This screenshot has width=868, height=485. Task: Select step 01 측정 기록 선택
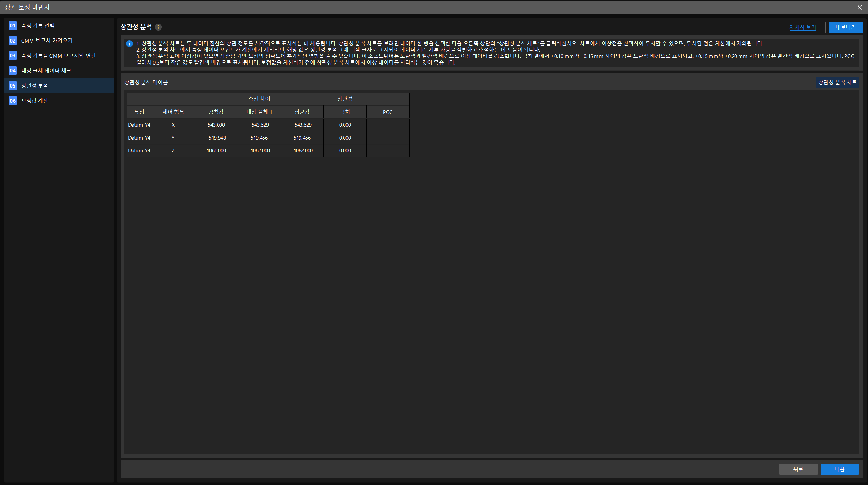tap(59, 26)
